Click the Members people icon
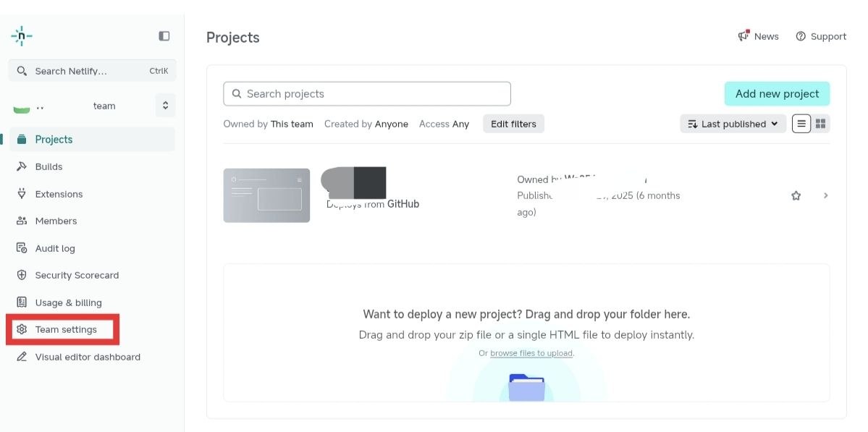Viewport: 868px width, 432px height. (x=22, y=221)
